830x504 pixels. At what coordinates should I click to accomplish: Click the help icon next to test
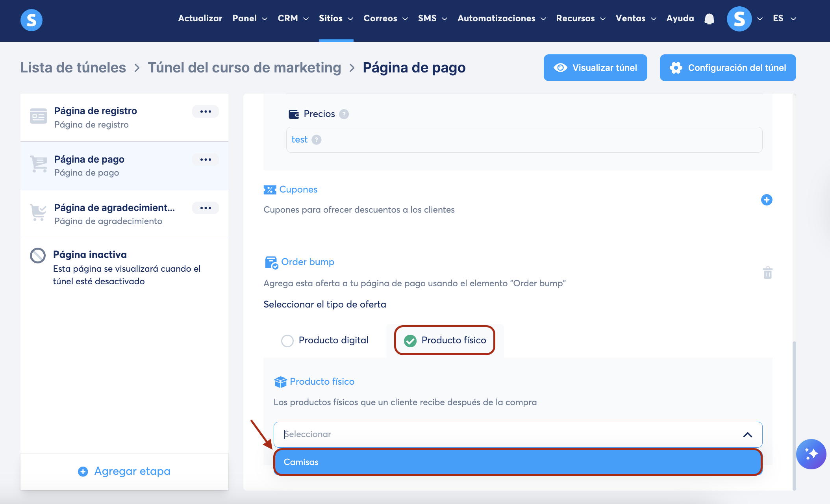point(316,140)
